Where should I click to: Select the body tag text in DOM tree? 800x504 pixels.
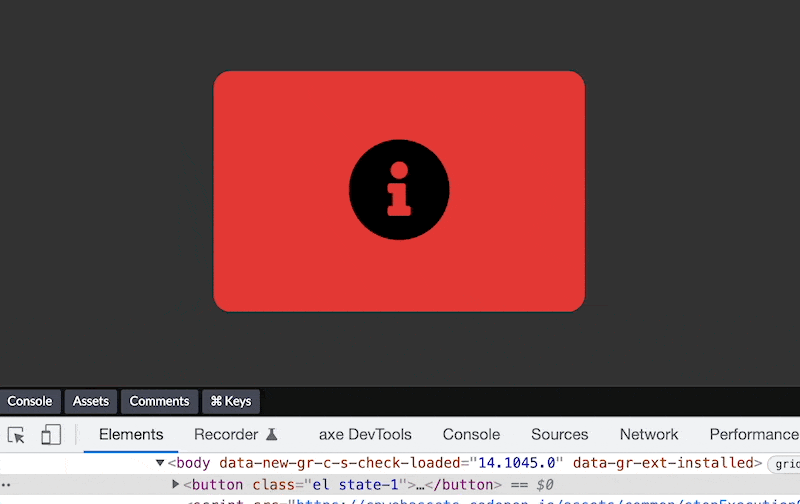(x=193, y=463)
